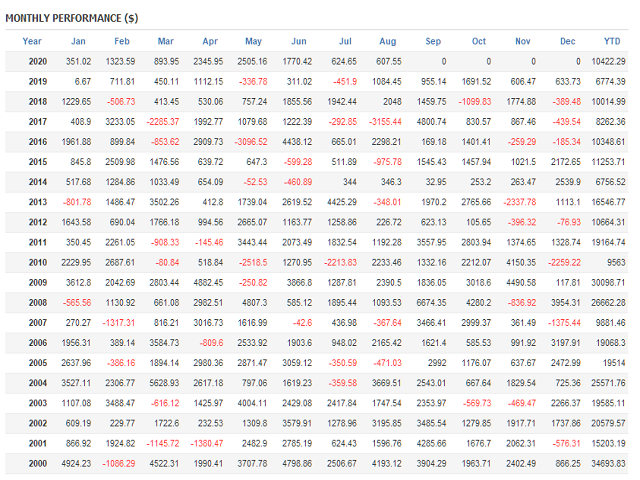Click the 2020 May value 2505.16
Viewport: 640px width, 480px height.
[x=252, y=62]
